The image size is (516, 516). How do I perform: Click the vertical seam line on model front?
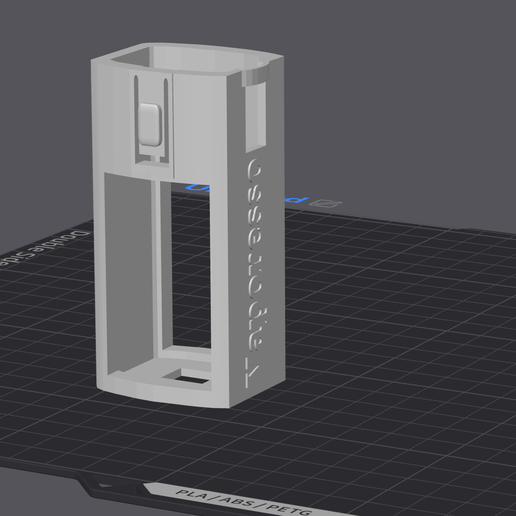[x=173, y=126]
